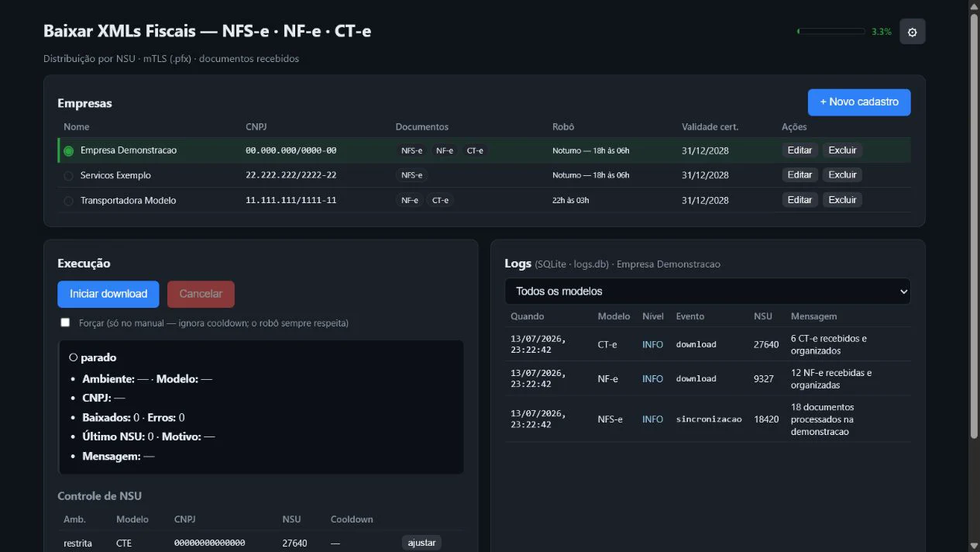This screenshot has height=552, width=980.
Task: Click the parado status line
Action: [x=93, y=358]
